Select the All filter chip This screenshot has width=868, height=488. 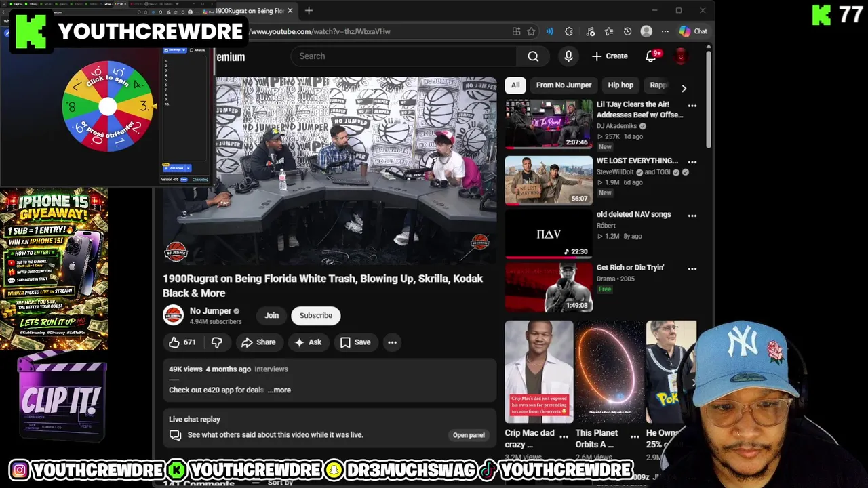click(x=515, y=85)
